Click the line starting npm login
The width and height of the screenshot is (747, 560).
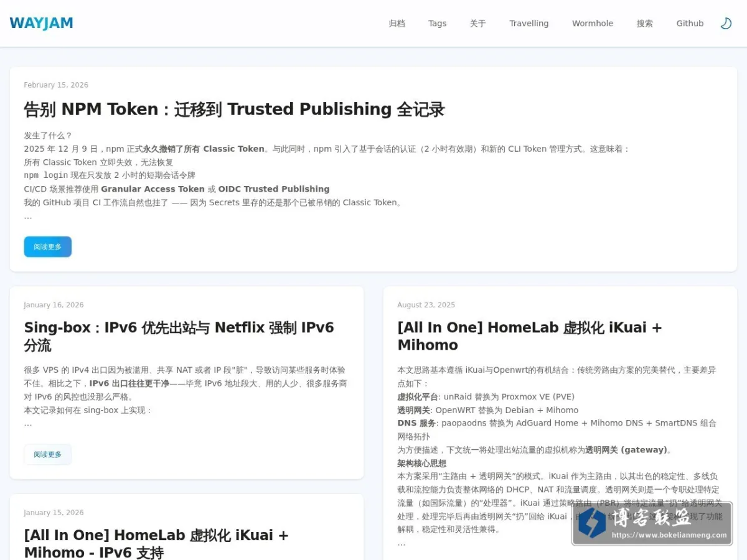110,175
